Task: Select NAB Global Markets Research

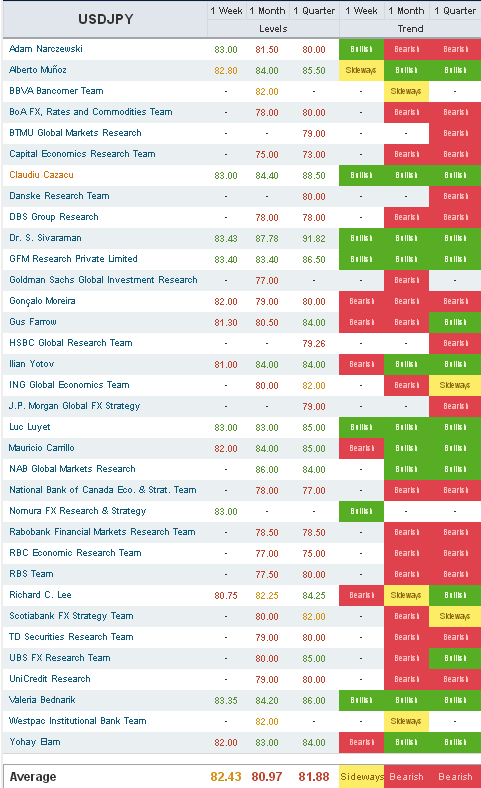Action: [72, 469]
